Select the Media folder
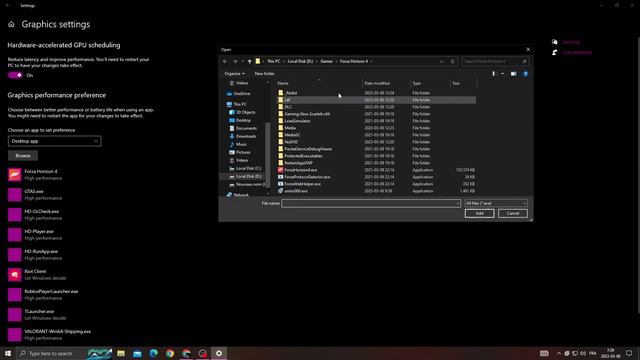 (x=376, y=128)
